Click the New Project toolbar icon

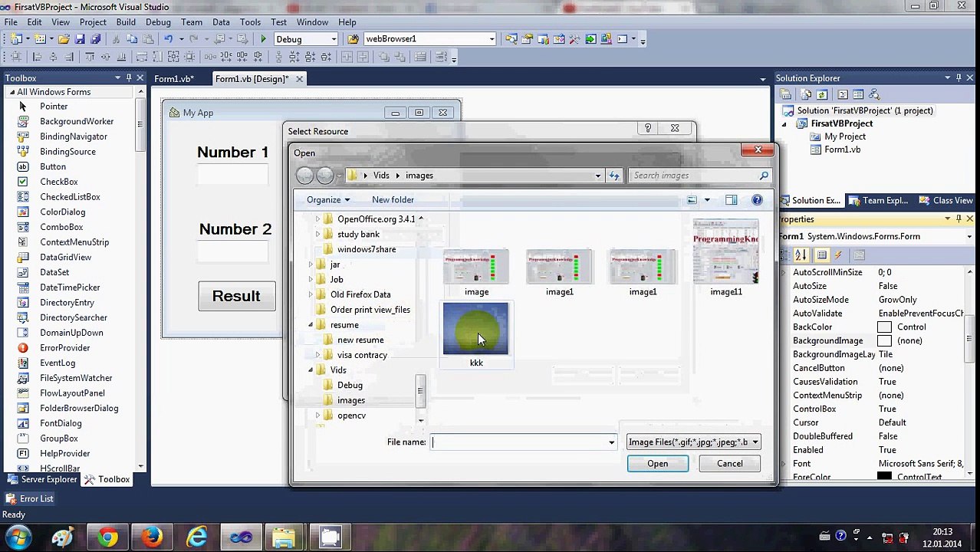pyautogui.click(x=15, y=39)
